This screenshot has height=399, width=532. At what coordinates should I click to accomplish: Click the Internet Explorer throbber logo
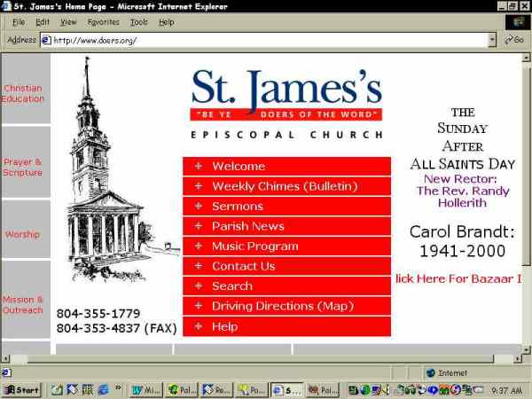[518, 23]
